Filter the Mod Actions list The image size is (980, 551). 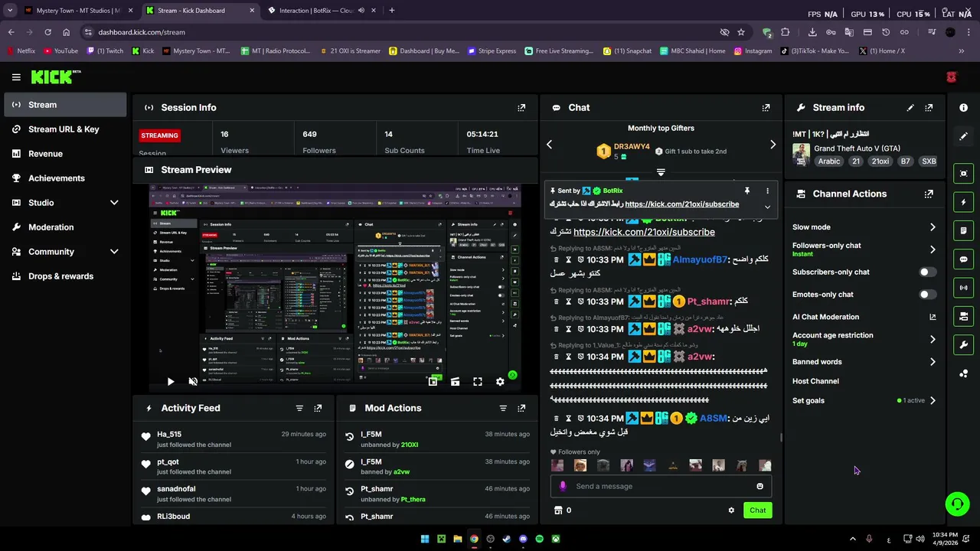(x=503, y=409)
